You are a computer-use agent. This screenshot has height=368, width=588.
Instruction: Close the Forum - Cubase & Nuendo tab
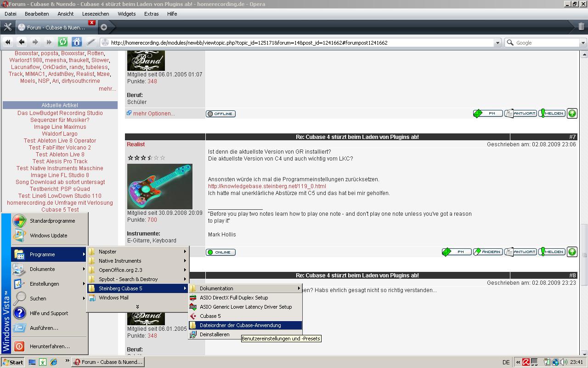92,23
